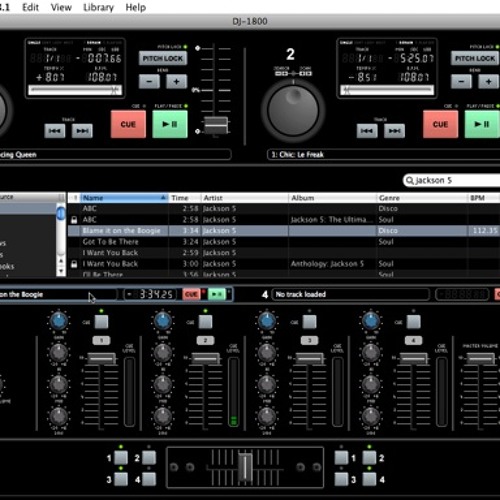The image size is (500, 500).
Task: Assign channel 1 to the left crossfader side
Action: pyautogui.click(x=121, y=458)
